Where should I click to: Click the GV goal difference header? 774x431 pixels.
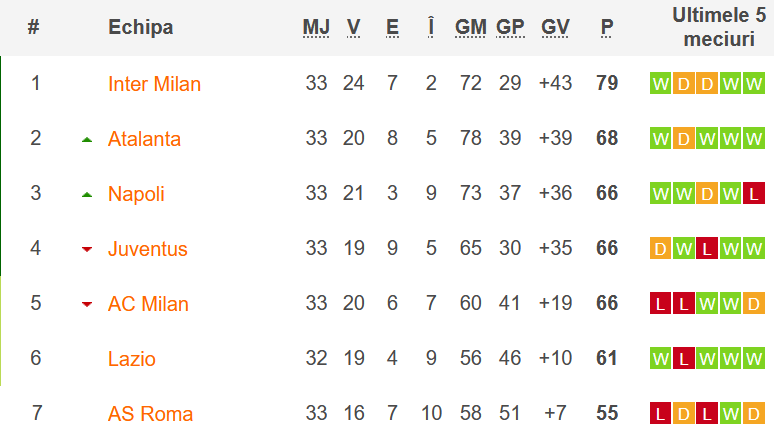(555, 28)
